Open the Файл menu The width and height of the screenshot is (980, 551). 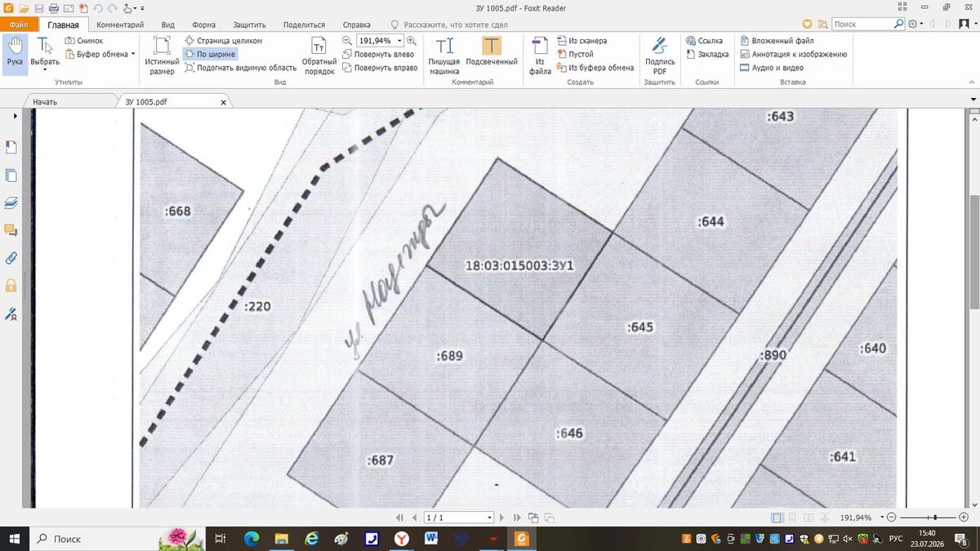pyautogui.click(x=19, y=24)
